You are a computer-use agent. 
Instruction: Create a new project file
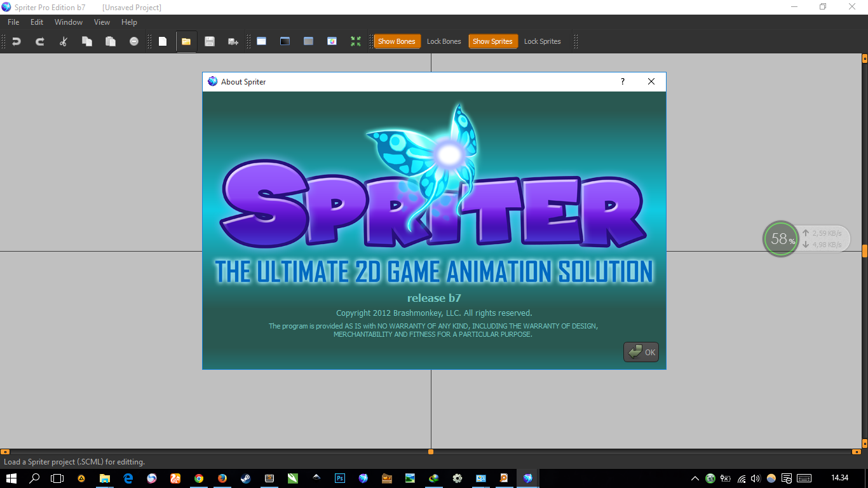[x=163, y=41]
